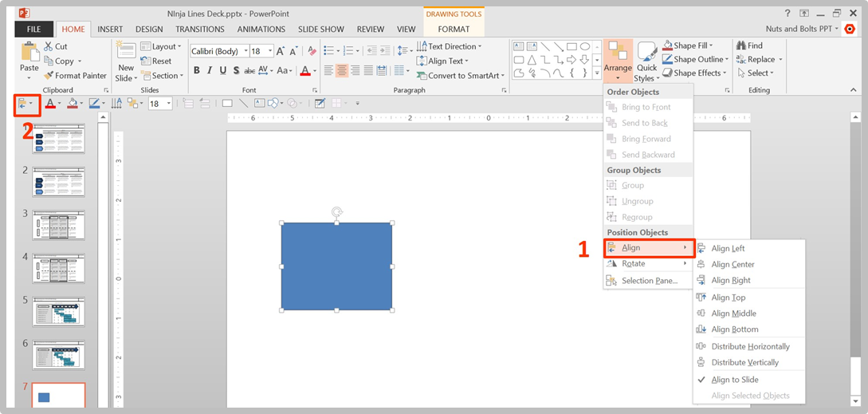Open Selection Pane from Arrange menu
The height and width of the screenshot is (414, 868).
648,281
